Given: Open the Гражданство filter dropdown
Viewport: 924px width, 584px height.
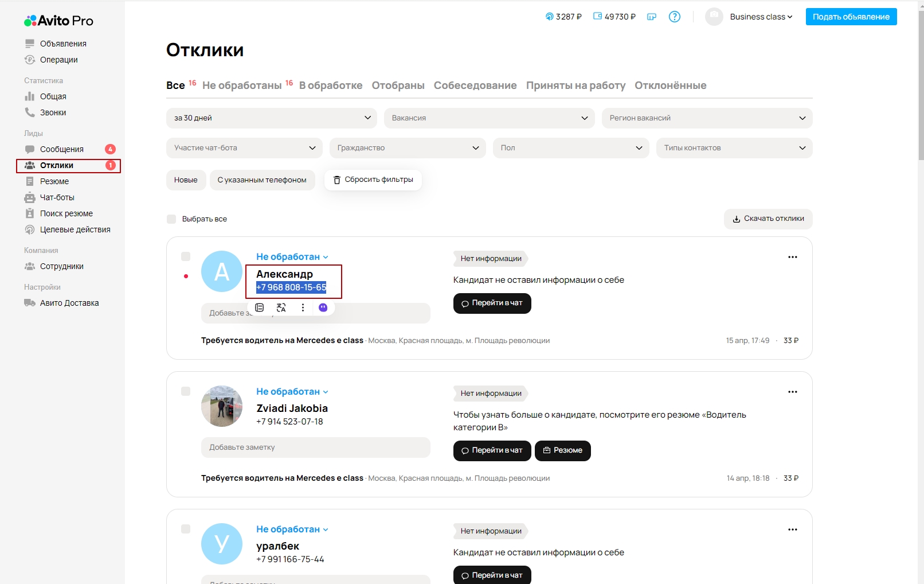Looking at the screenshot, I should pos(407,148).
